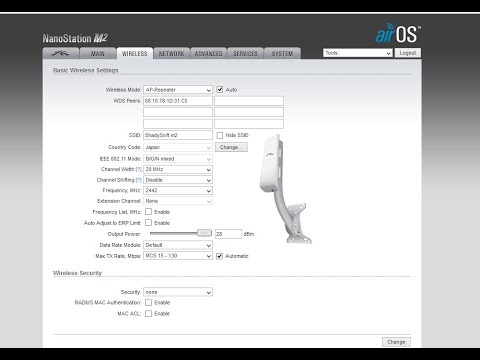
Task: Open Channel Shifting help link [?]
Action: pos(138,180)
